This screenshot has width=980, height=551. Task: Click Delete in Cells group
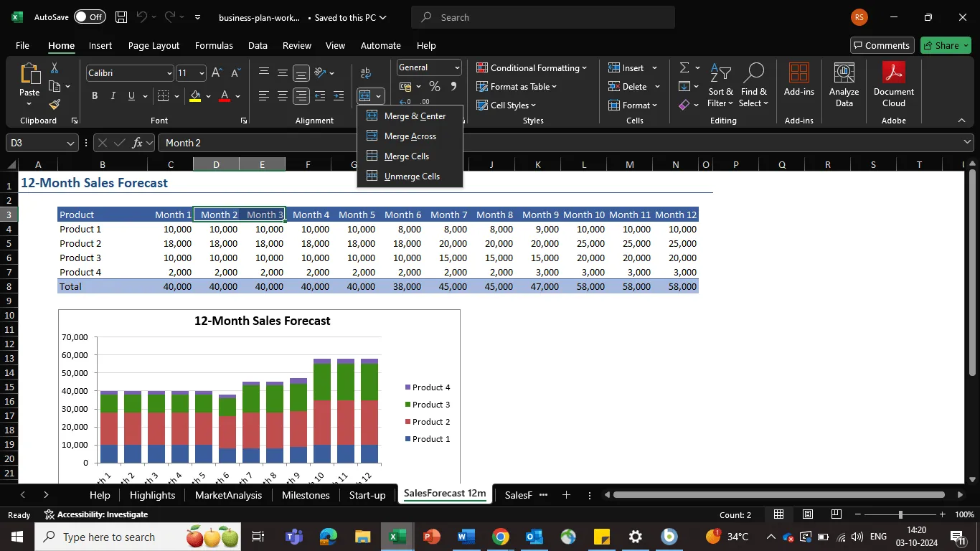634,87
